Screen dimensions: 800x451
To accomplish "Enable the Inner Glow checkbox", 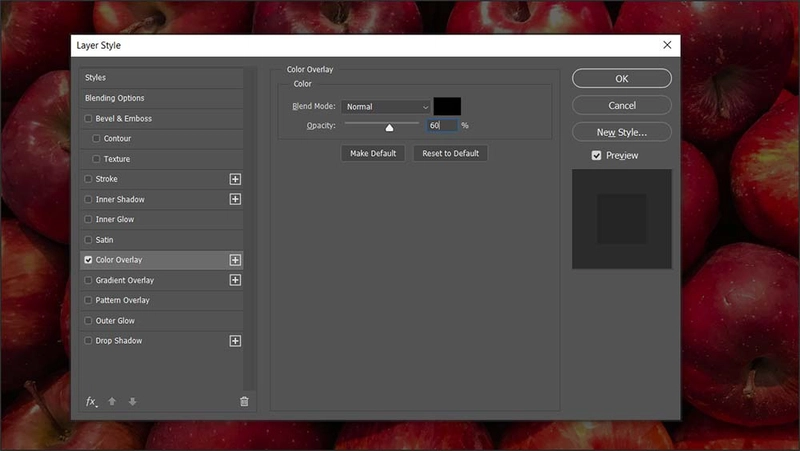I will (x=88, y=219).
